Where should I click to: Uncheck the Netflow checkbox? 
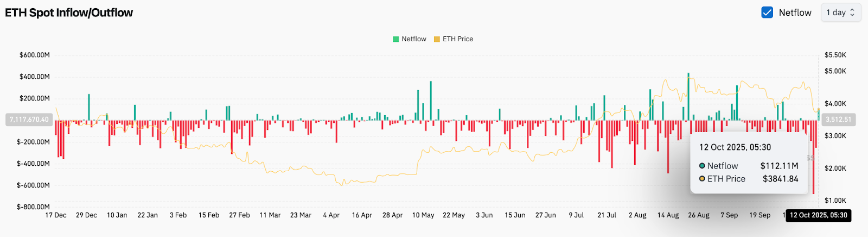767,13
